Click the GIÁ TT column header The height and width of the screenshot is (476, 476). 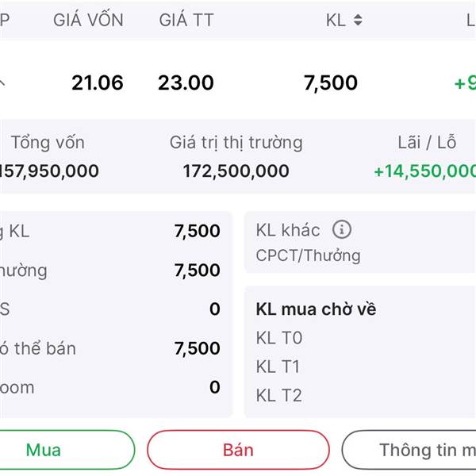pyautogui.click(x=186, y=21)
